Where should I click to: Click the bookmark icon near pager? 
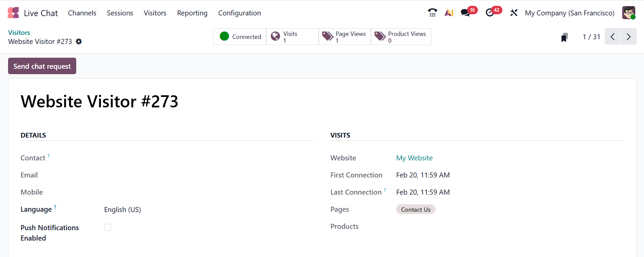(564, 37)
